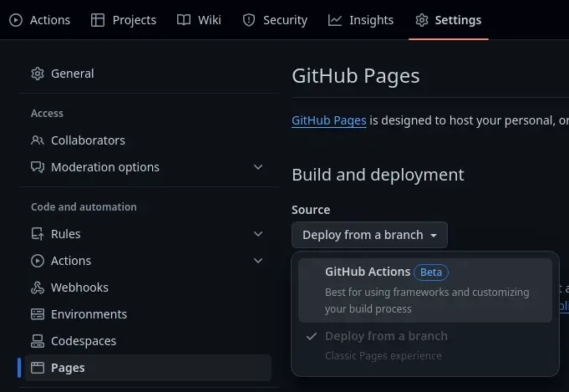Image resolution: width=569 pixels, height=392 pixels.
Task: Click the Webhooks icon
Action: pos(38,288)
